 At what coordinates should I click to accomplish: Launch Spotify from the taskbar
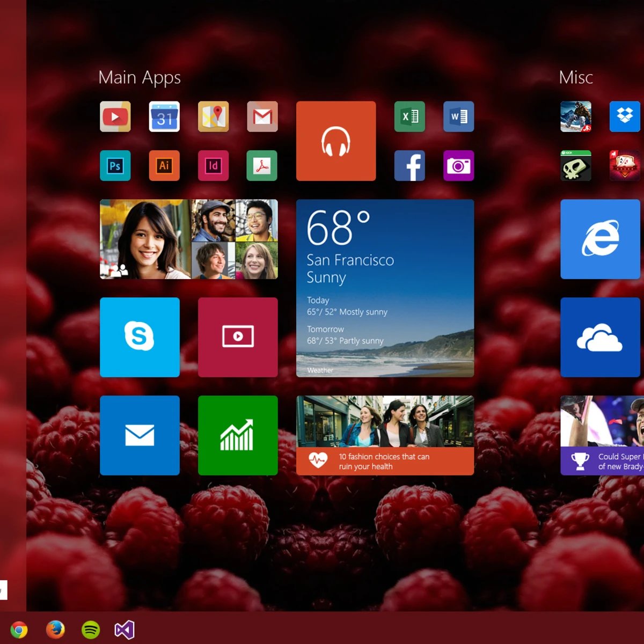[x=90, y=629]
